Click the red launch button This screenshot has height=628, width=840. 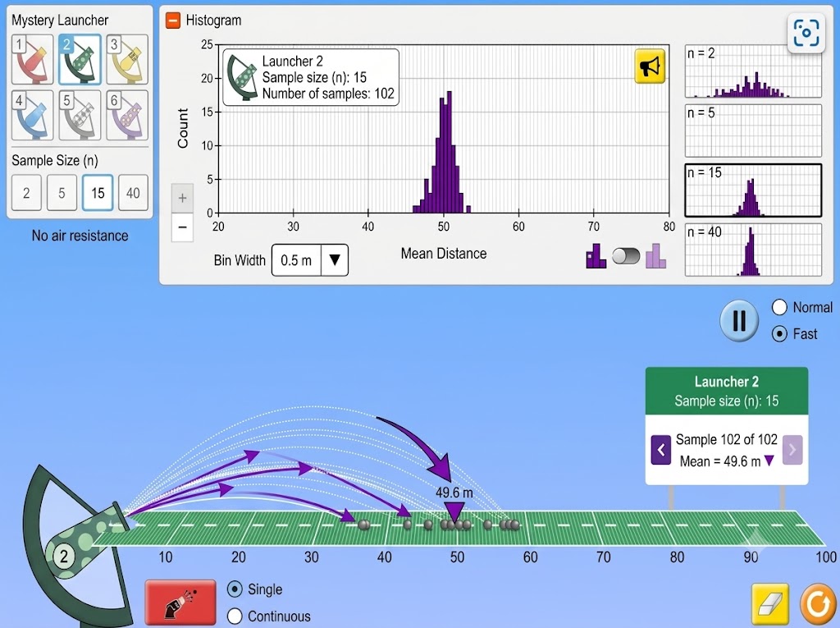coord(180,603)
